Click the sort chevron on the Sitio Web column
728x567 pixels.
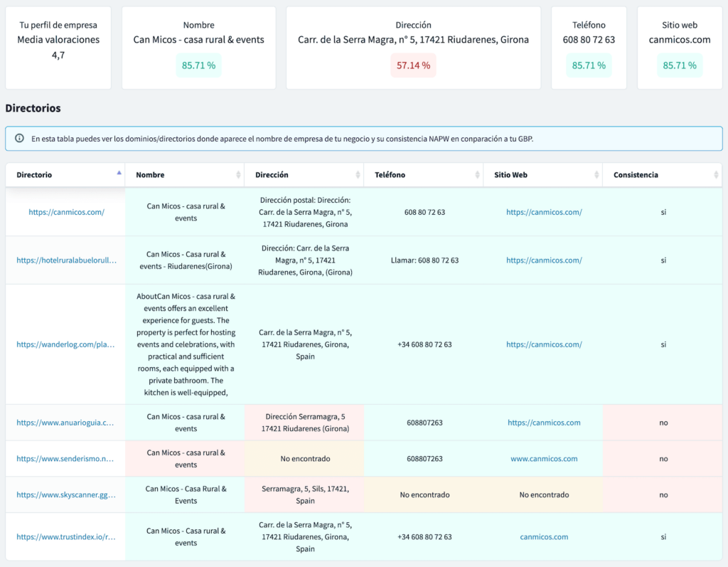coord(596,174)
